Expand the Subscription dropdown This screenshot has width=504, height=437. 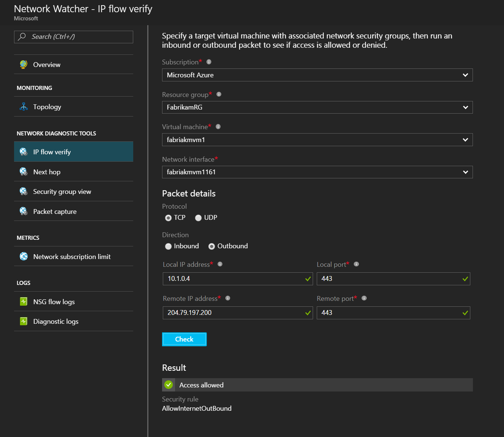317,75
